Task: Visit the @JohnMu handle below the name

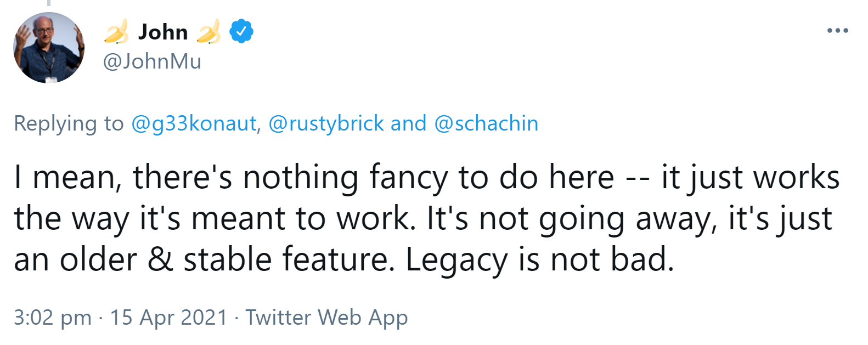Action: click(x=153, y=61)
